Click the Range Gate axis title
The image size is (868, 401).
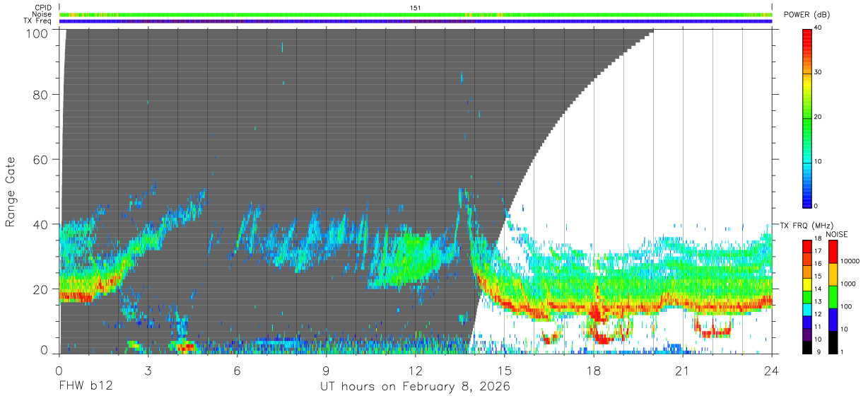(11, 192)
